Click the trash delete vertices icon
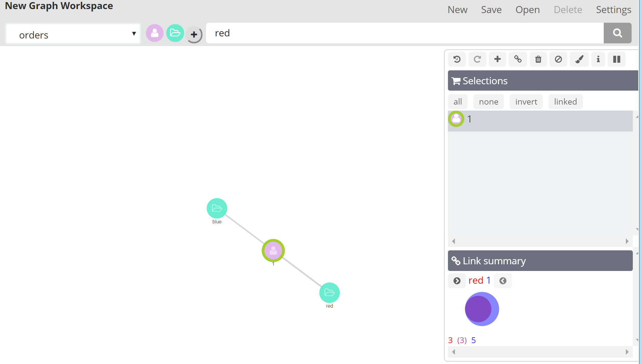The width and height of the screenshot is (641, 364). click(x=538, y=59)
